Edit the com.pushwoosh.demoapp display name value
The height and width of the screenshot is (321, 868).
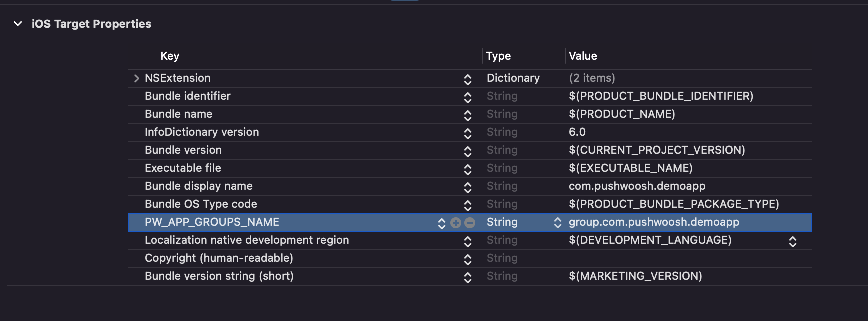(637, 186)
